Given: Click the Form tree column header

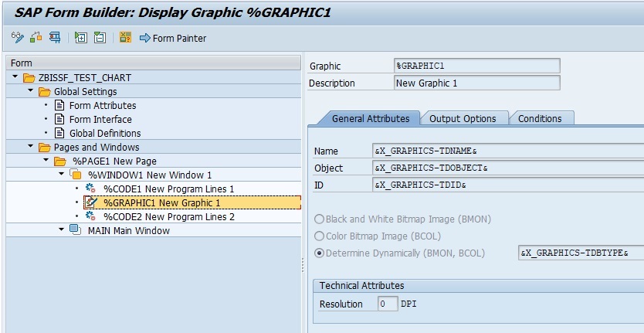Looking at the screenshot, I should (x=154, y=63).
